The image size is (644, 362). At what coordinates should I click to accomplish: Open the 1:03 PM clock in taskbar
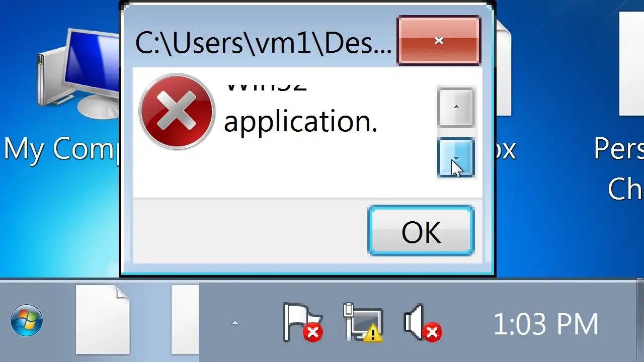[546, 324]
